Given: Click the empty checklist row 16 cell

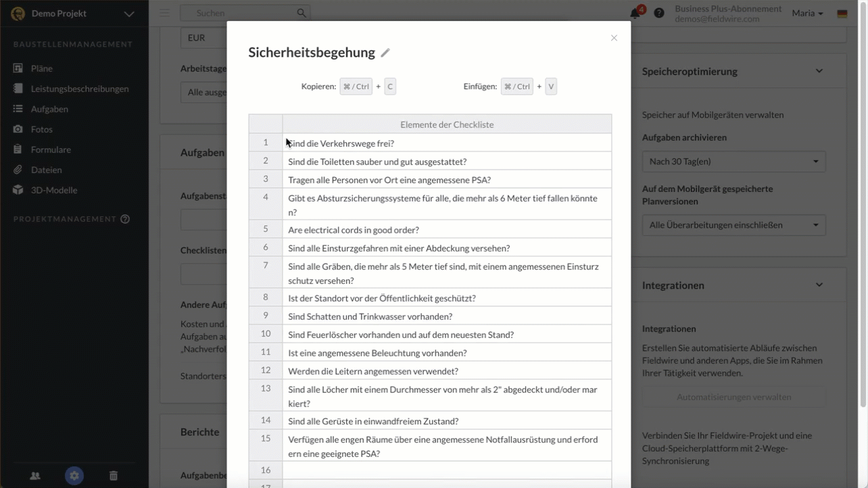Looking at the screenshot, I should pos(446,470).
